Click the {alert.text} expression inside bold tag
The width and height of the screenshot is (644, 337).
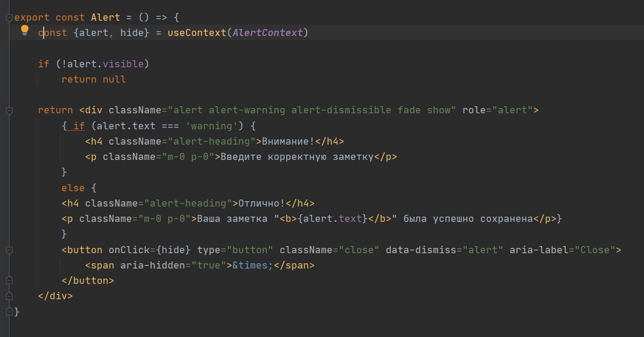(x=332, y=218)
